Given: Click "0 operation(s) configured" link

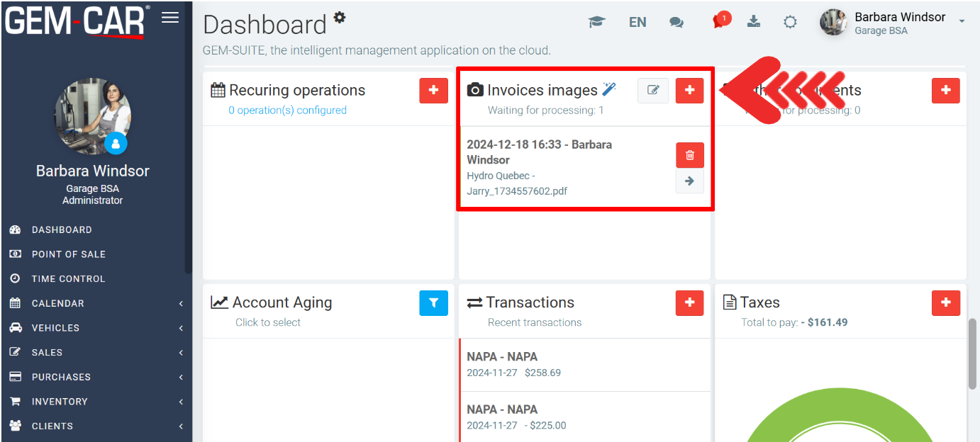Looking at the screenshot, I should point(287,110).
